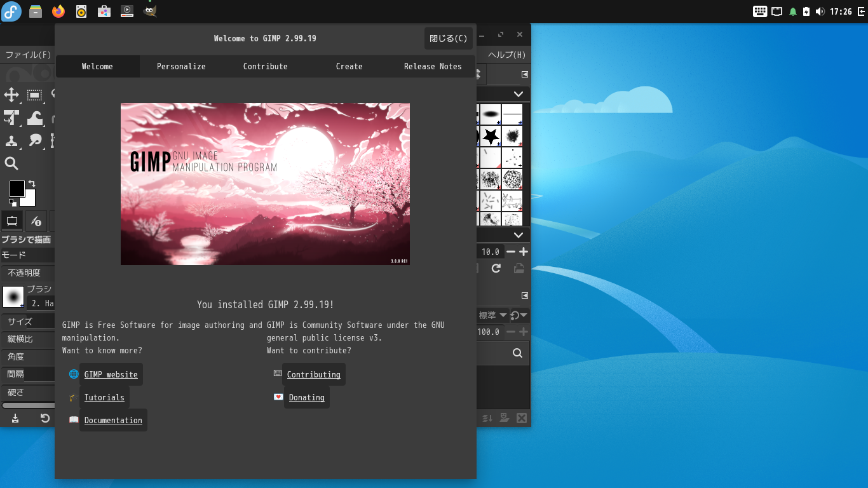
Task: Open the brushes panel configure menu button
Action: point(525,74)
